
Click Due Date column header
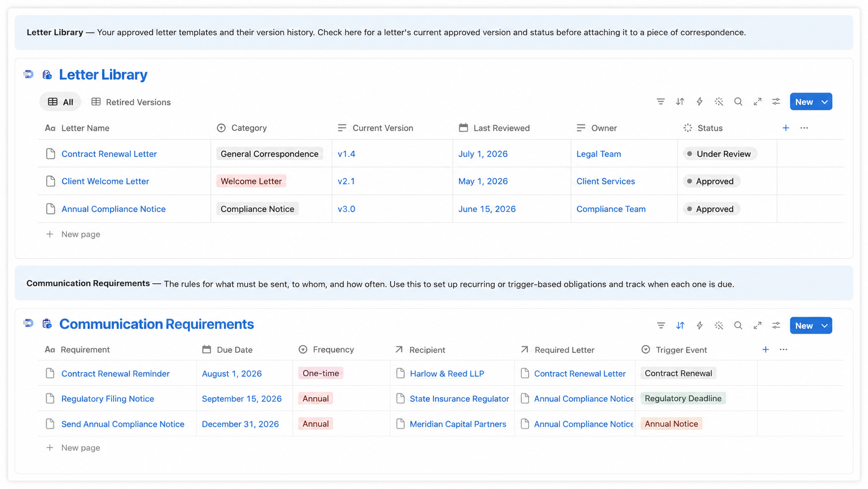point(227,350)
